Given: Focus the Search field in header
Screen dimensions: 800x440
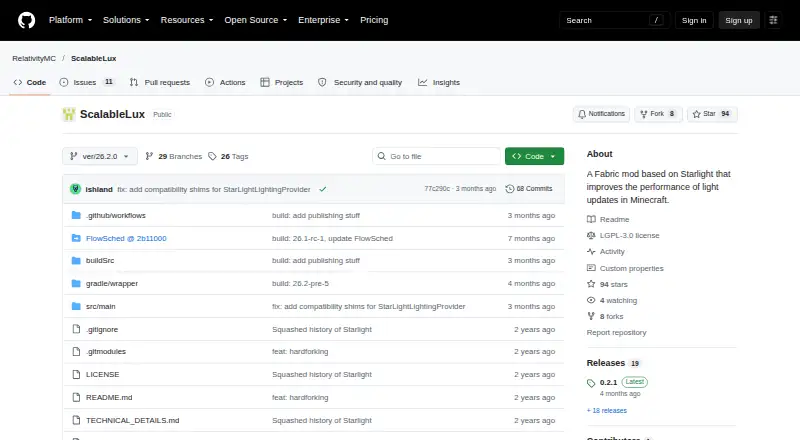Looking at the screenshot, I should click(614, 20).
